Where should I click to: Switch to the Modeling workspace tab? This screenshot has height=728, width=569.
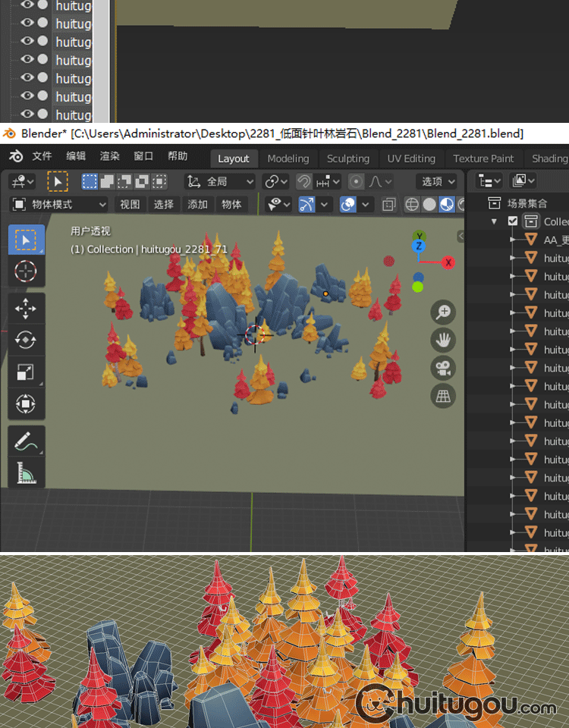[288, 158]
